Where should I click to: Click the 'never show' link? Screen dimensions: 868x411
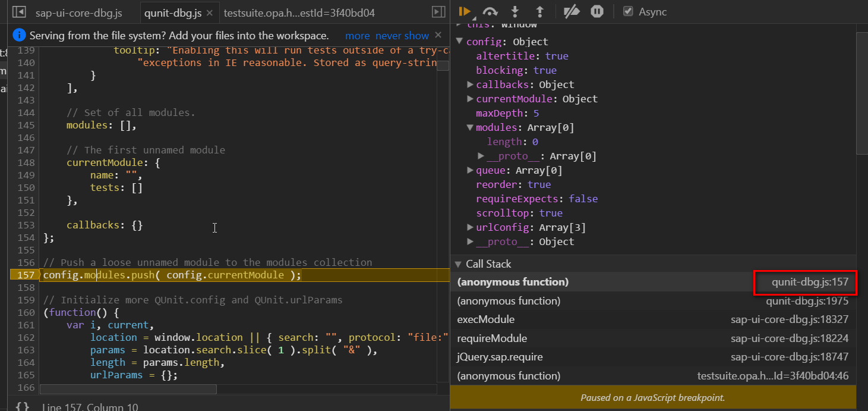click(x=402, y=36)
